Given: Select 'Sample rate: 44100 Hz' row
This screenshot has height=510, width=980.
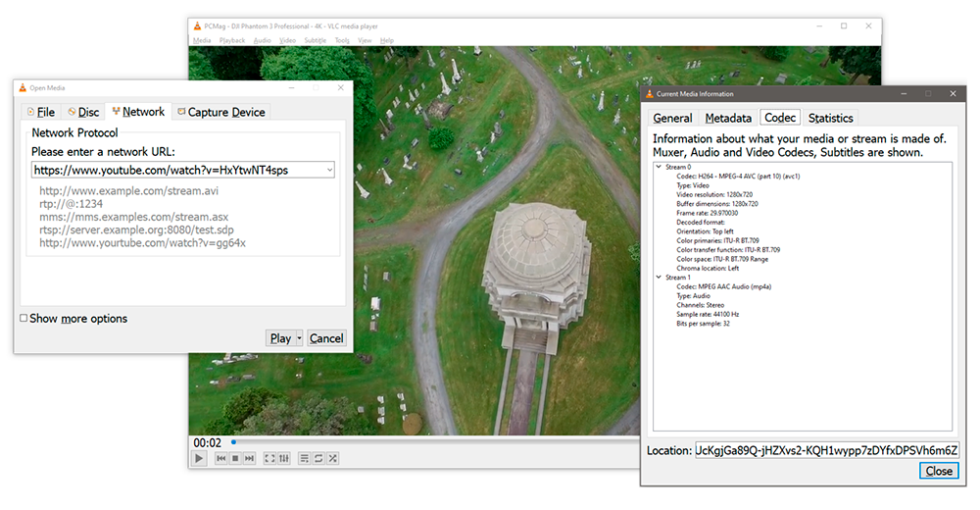Looking at the screenshot, I should [x=708, y=314].
